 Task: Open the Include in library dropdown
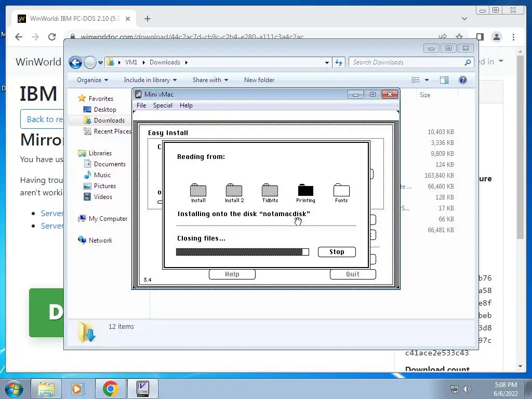click(150, 80)
